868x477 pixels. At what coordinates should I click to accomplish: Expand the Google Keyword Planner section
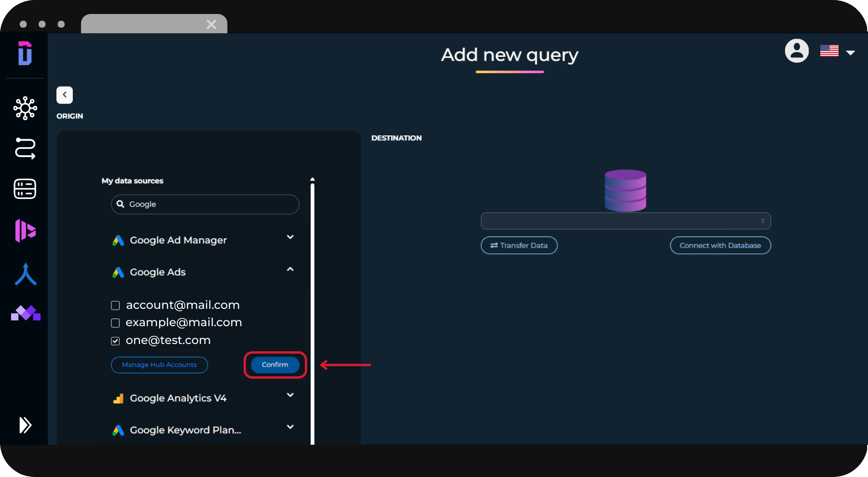(x=290, y=427)
